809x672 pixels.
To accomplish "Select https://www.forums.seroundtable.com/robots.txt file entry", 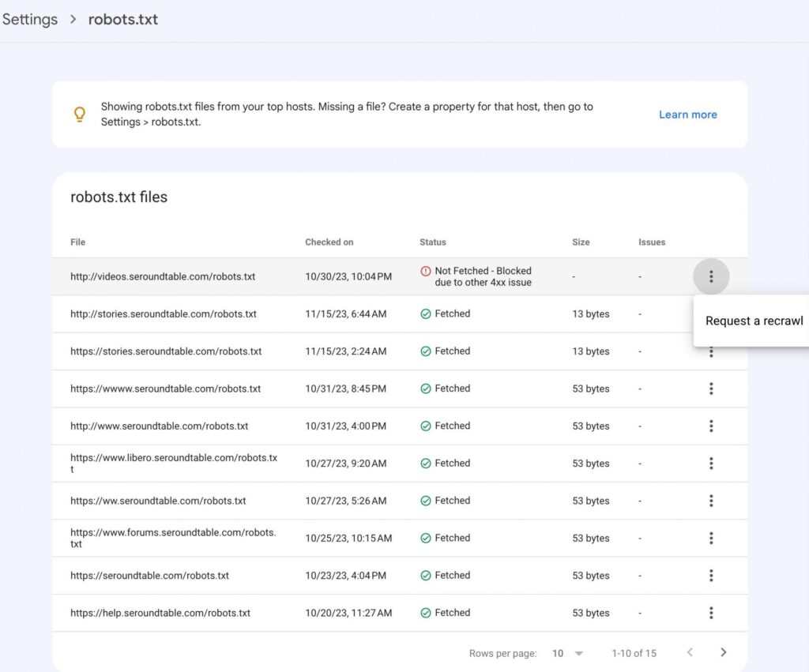I will [173, 538].
